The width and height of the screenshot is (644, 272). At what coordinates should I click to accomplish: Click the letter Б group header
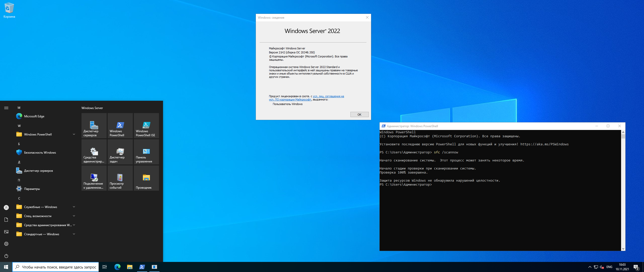(19, 144)
